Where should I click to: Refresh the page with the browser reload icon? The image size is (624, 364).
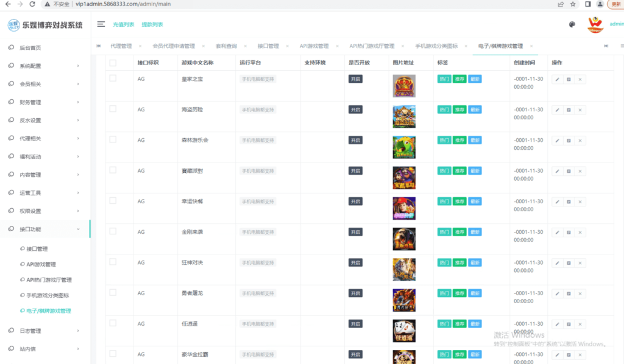tap(34, 4)
